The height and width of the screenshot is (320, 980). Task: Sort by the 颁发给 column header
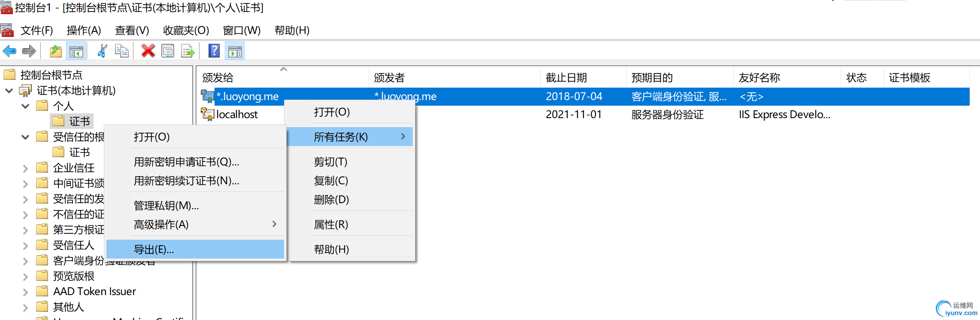[x=283, y=77]
